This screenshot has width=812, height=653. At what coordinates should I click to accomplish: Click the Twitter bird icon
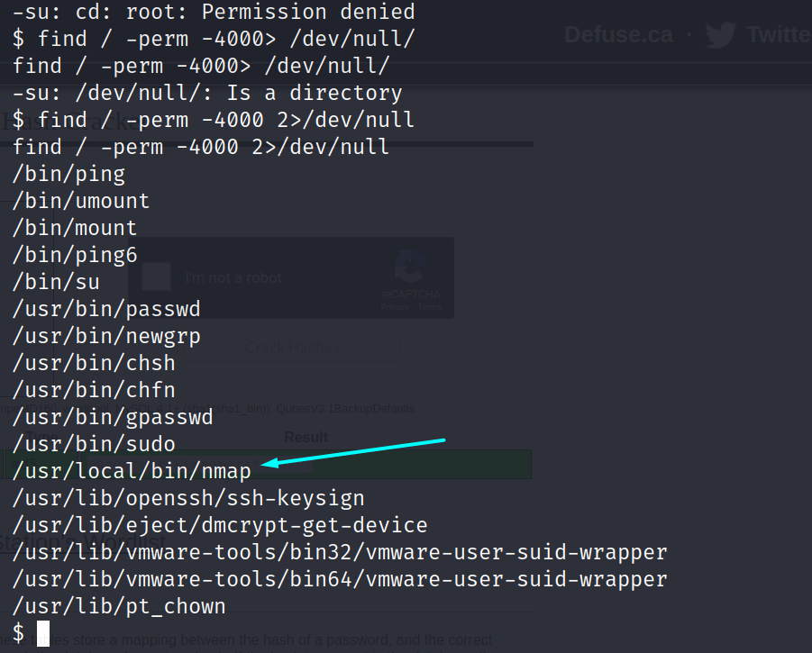coord(720,34)
